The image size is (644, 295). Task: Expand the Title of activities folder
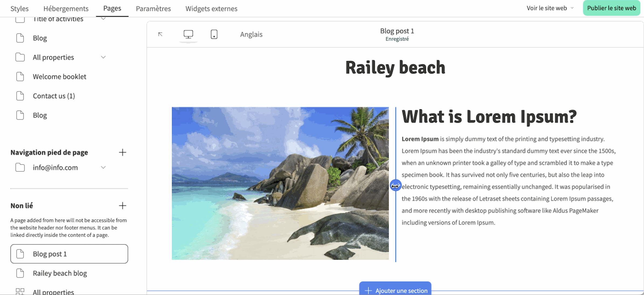click(x=103, y=19)
